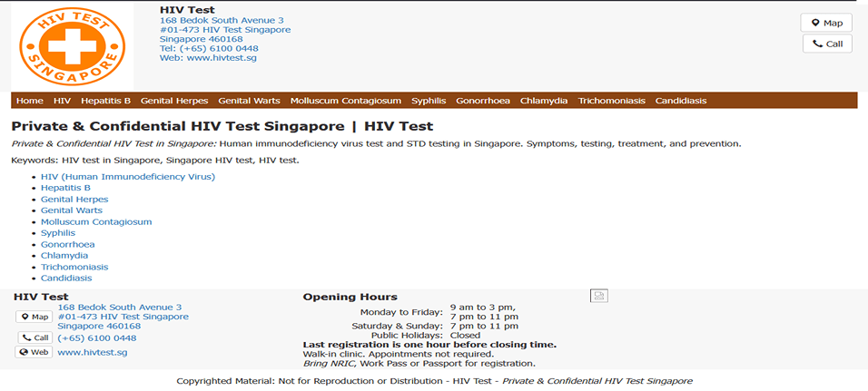Click the small Call button beside the footer phone number
868x391 pixels.
click(x=35, y=337)
